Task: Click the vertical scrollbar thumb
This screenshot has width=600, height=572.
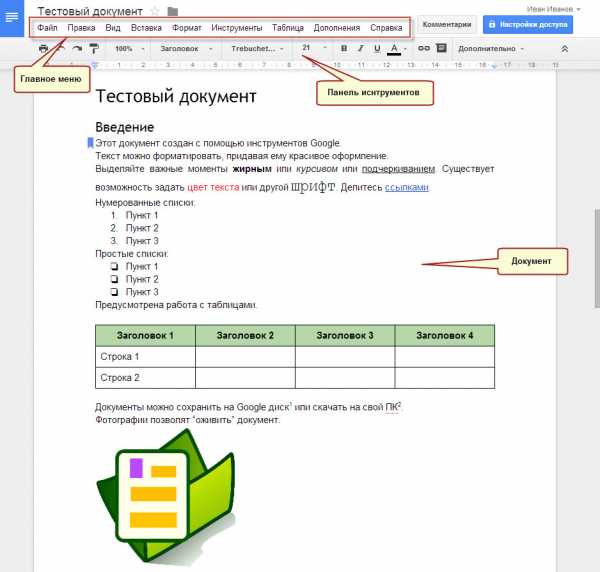Action: [597, 258]
